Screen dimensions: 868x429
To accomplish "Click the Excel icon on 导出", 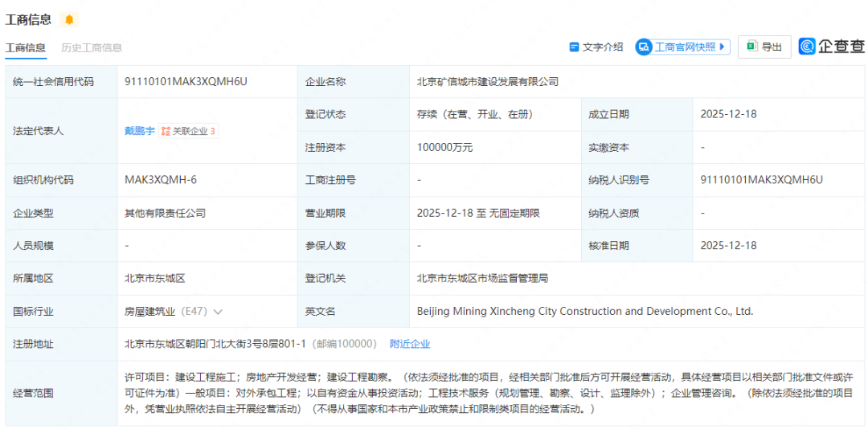I will (x=751, y=47).
